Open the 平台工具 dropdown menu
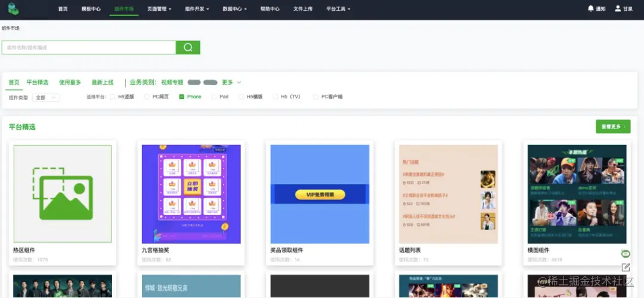This screenshot has width=644, height=298. tap(338, 8)
